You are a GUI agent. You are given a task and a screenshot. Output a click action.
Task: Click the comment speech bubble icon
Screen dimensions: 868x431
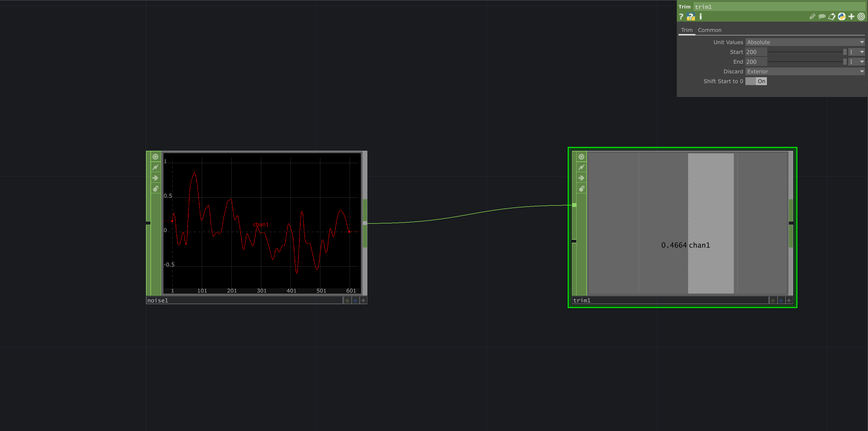822,17
